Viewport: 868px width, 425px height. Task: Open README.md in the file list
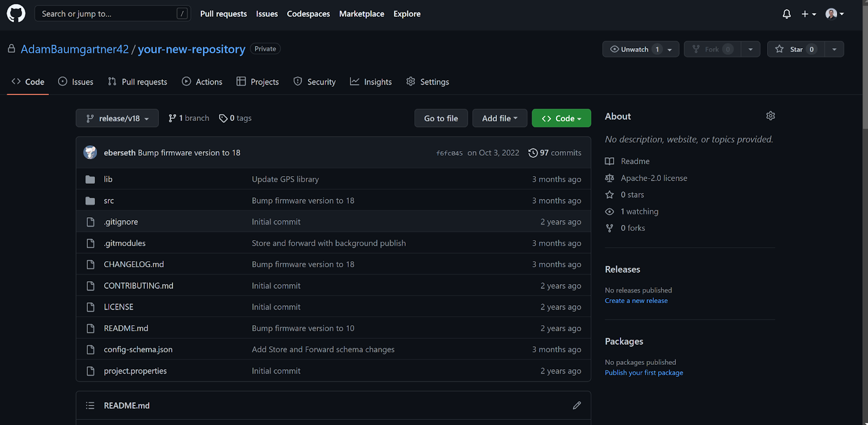(x=126, y=329)
